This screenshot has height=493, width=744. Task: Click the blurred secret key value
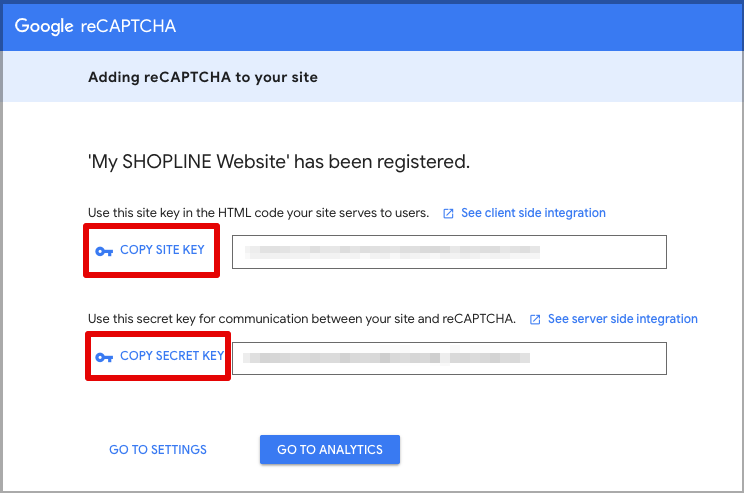[386, 358]
